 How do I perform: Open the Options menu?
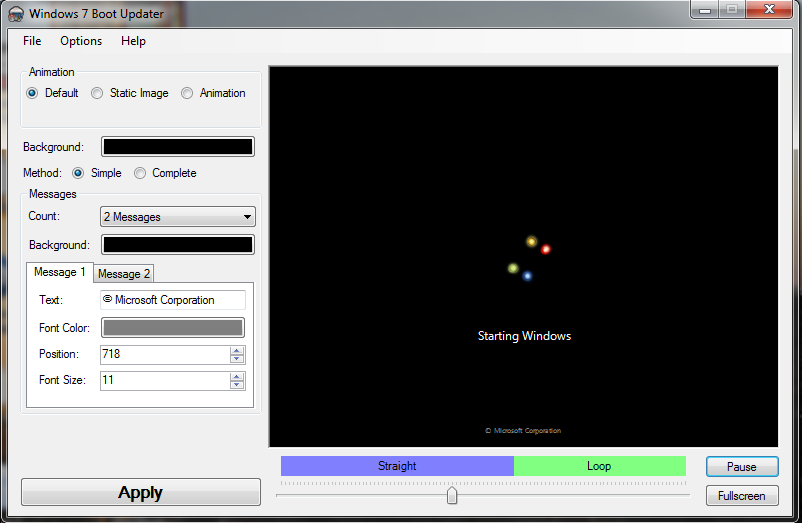[x=81, y=41]
